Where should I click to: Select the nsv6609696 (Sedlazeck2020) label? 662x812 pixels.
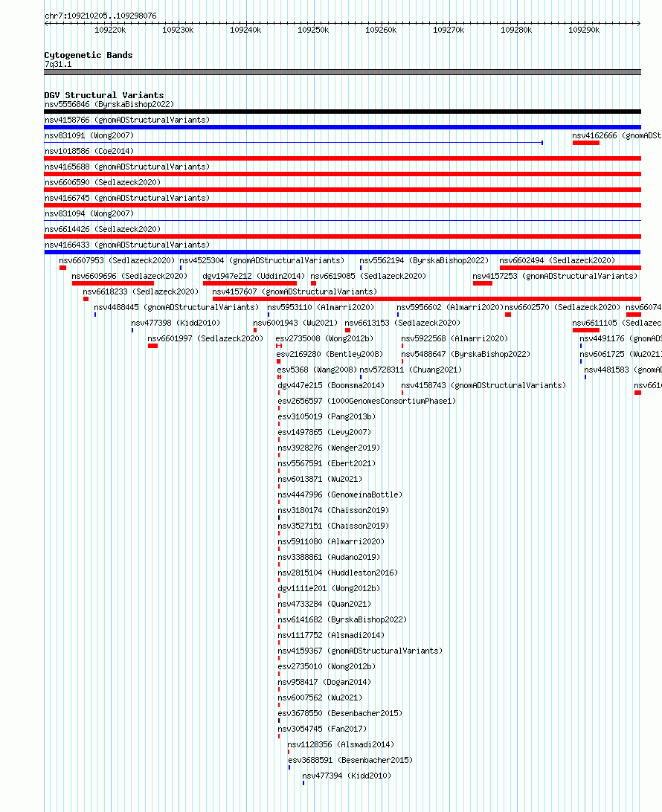coord(129,276)
